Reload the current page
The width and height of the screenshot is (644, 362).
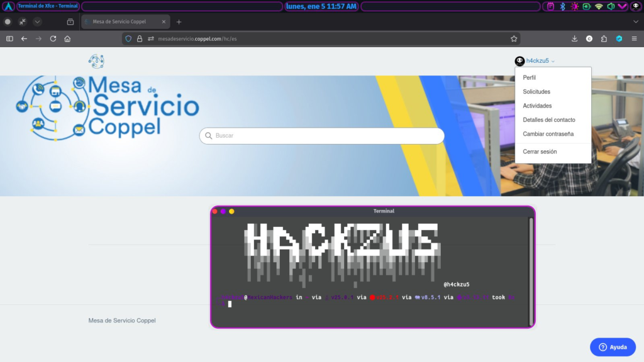[x=53, y=38]
